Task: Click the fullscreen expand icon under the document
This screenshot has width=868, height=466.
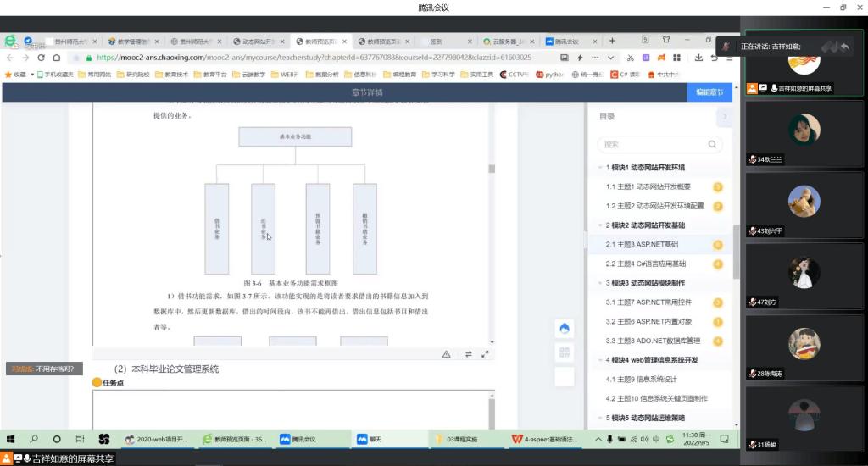Action: (485, 354)
